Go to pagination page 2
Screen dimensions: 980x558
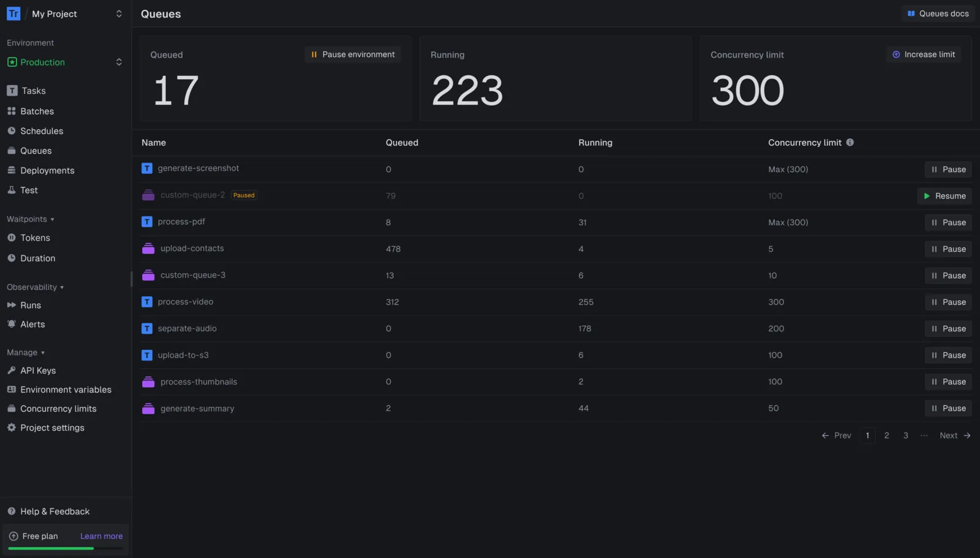point(886,435)
